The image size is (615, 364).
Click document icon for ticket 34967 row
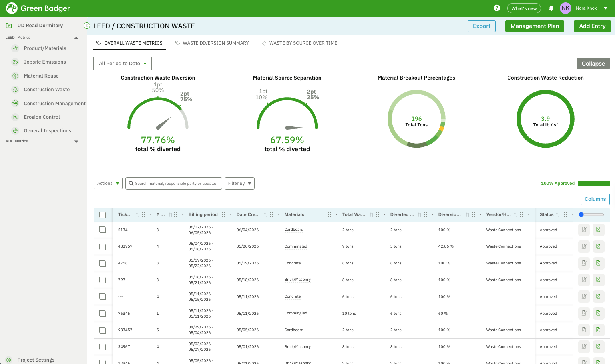coord(584,346)
